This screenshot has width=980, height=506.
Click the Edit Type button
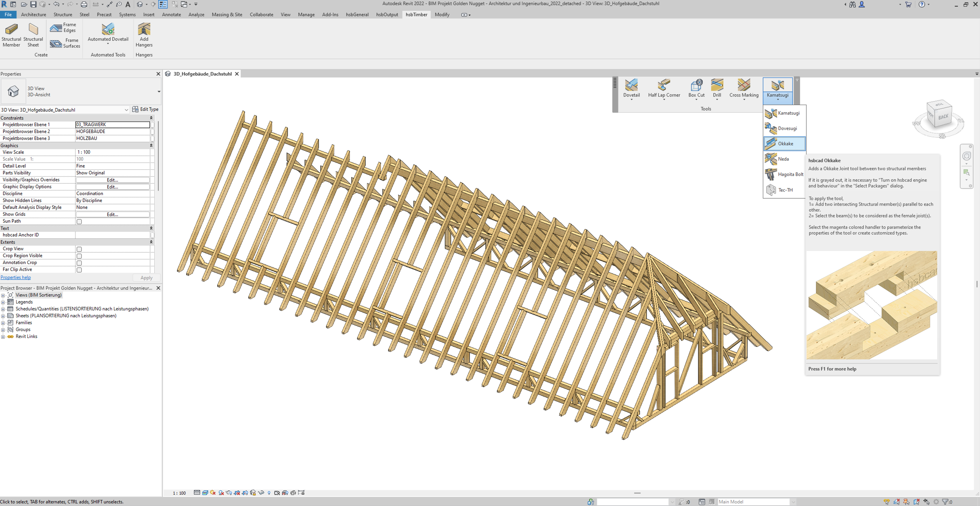pos(145,109)
